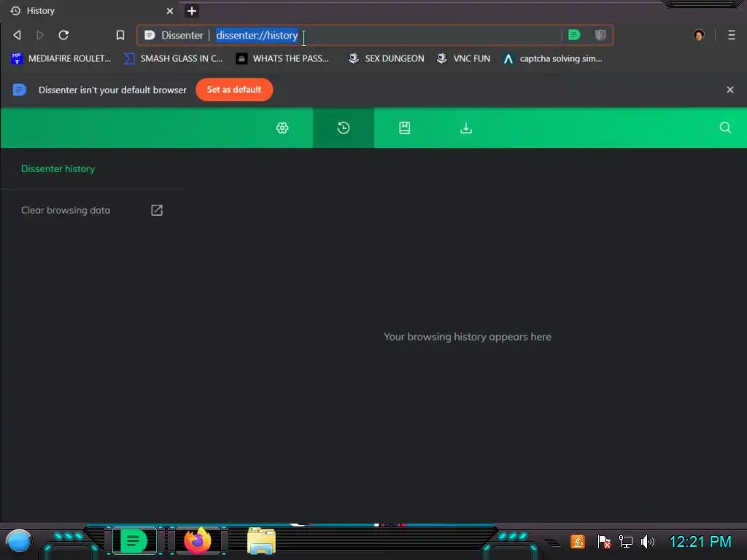The image size is (747, 560).
Task: Click the address bar showing dissenter://history
Action: [x=375, y=35]
